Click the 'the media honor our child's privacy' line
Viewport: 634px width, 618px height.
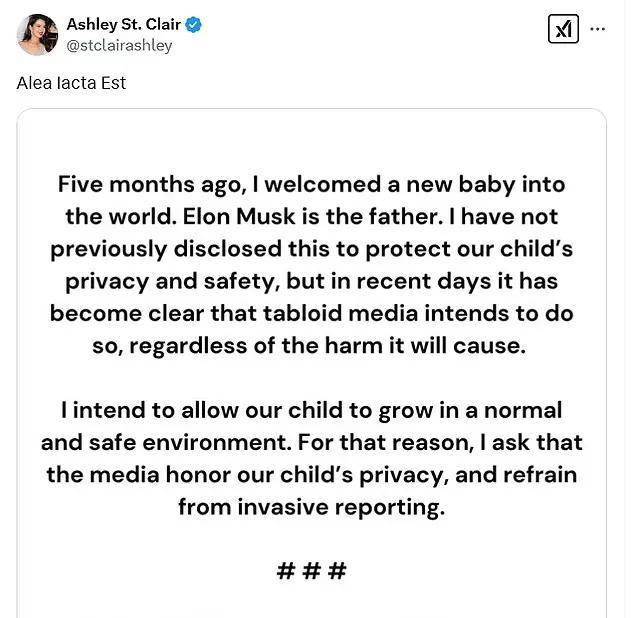click(311, 475)
